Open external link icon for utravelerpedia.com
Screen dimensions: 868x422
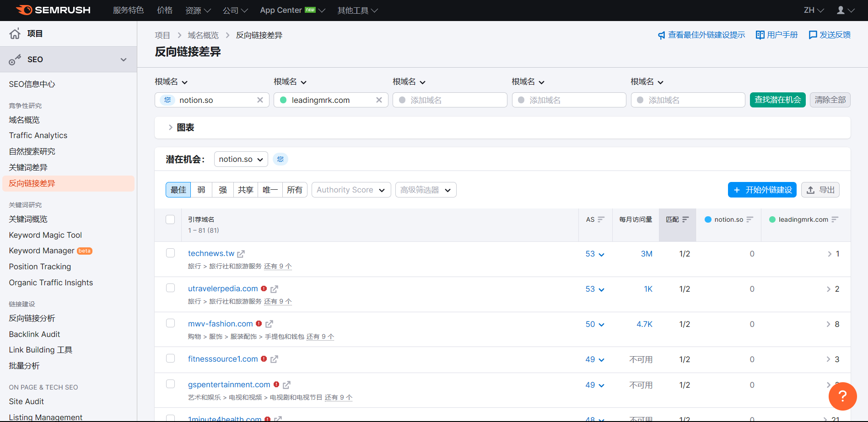[274, 289]
